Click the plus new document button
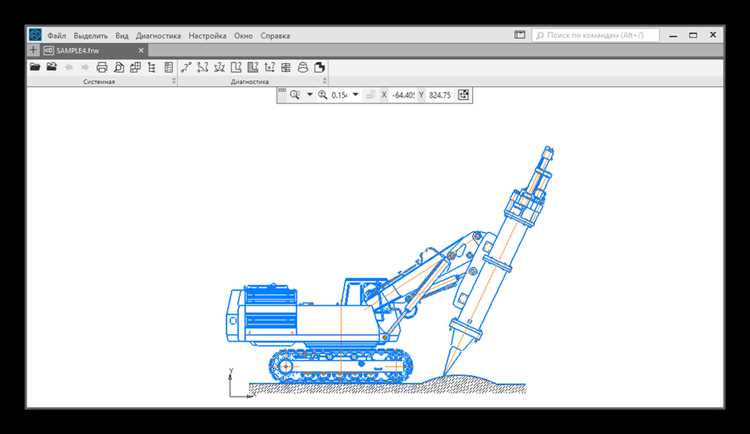This screenshot has height=434, width=750. pyautogui.click(x=34, y=49)
